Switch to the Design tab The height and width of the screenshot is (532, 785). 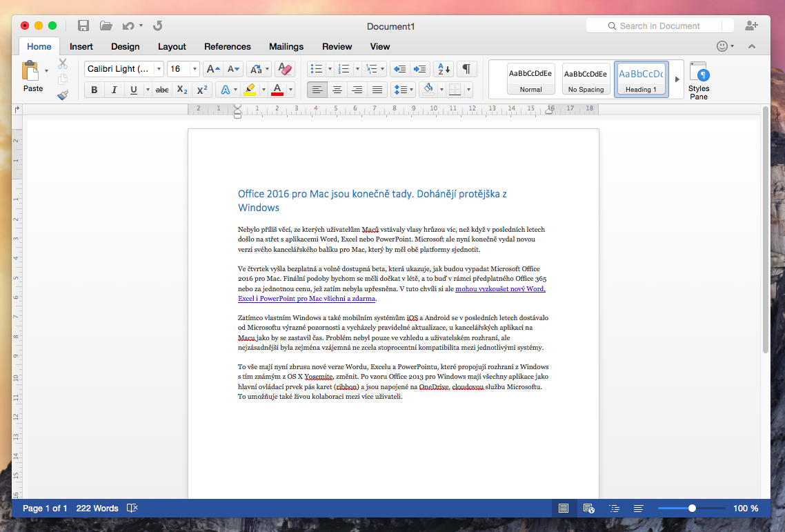125,47
